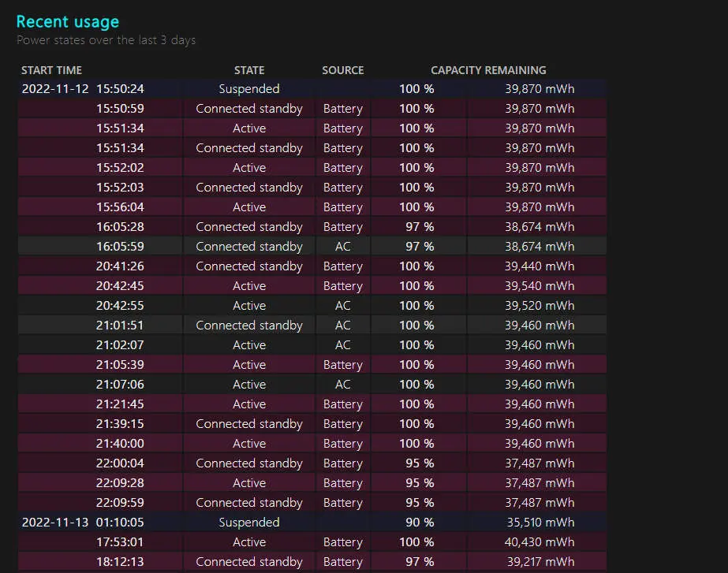Click the 35,510 mWh capacity value
Viewport: 728px width, 573px height.
[x=540, y=523]
